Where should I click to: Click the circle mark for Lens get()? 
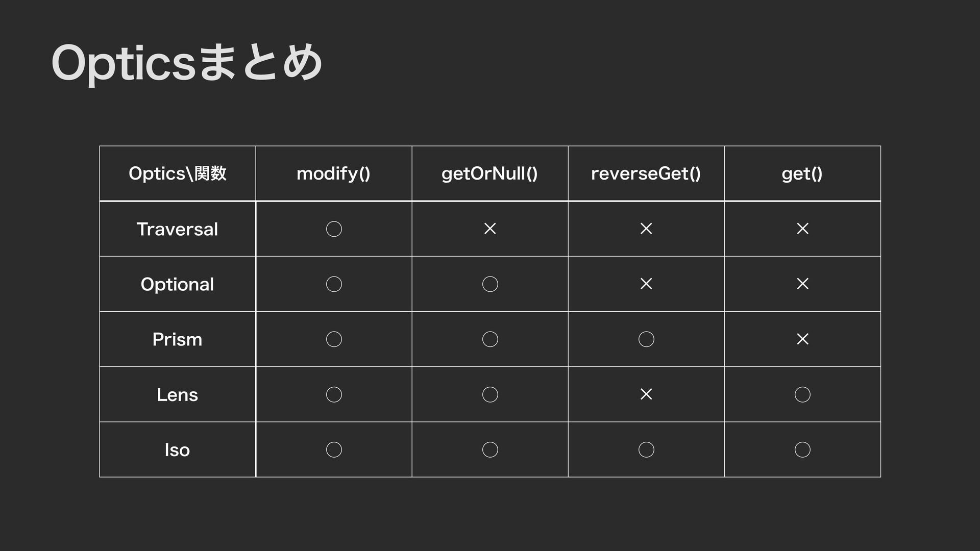click(802, 394)
